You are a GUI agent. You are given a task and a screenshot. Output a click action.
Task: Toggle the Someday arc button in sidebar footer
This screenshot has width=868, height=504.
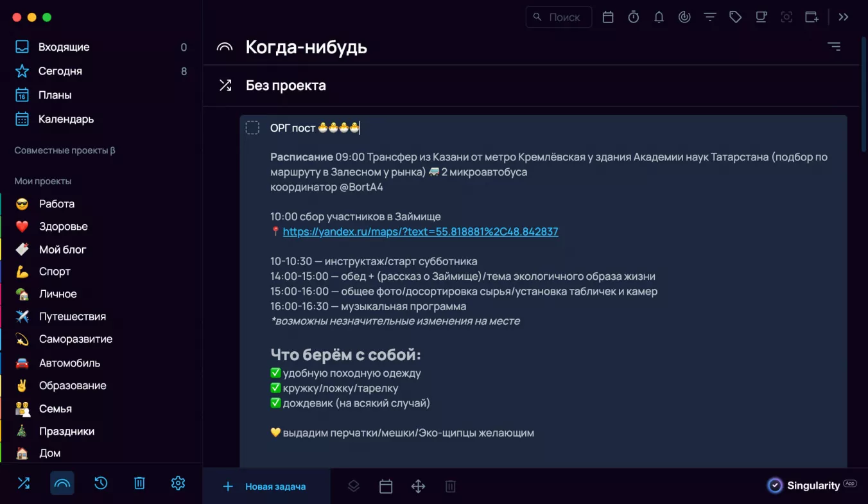62,483
